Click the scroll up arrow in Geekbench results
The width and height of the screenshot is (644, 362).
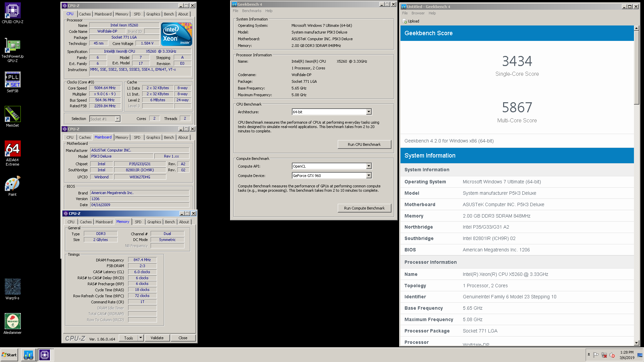coord(637,28)
